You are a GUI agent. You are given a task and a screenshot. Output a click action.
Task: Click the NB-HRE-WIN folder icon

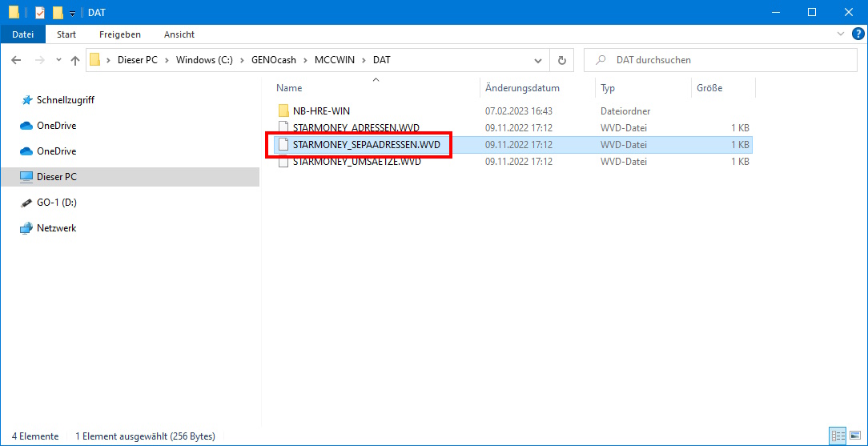(x=283, y=110)
